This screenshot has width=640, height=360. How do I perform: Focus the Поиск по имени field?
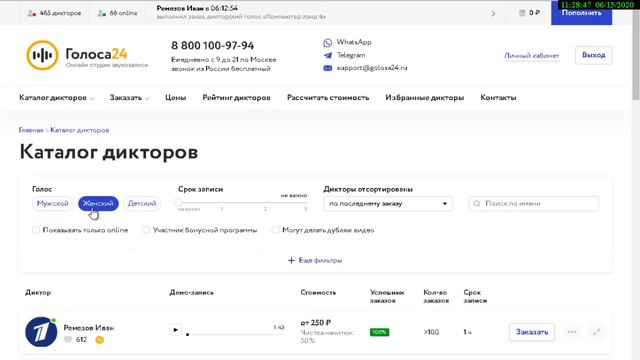click(x=534, y=203)
